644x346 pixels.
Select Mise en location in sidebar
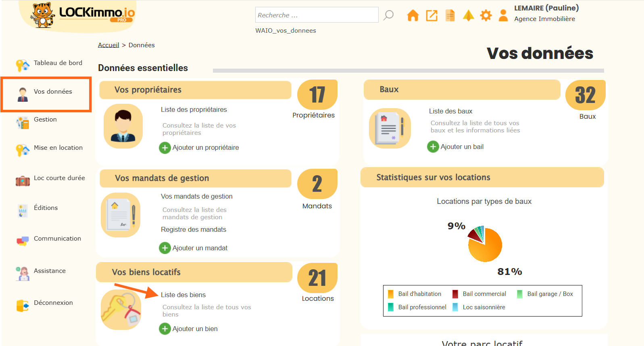(x=58, y=148)
